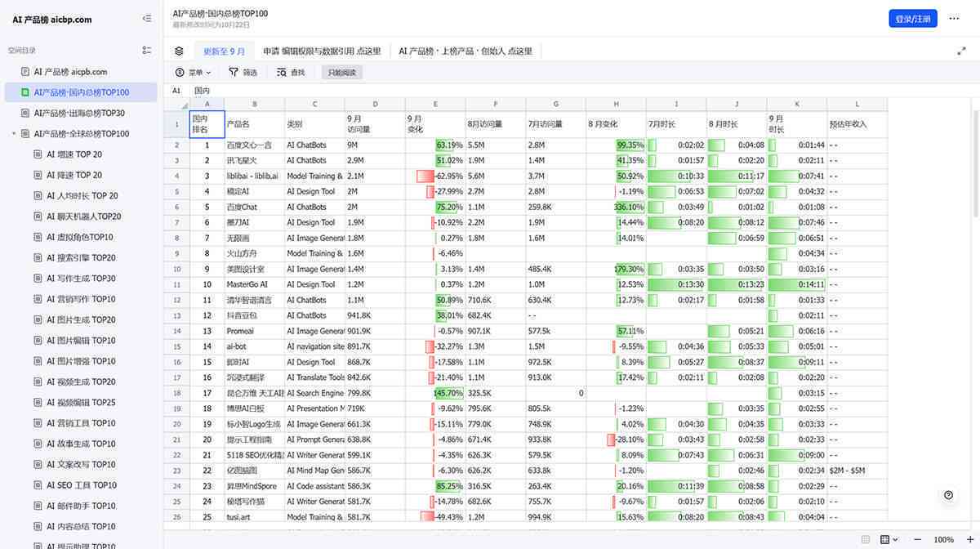Open AI 营销写作 TOP10 page
The width and height of the screenshot is (980, 549).
pyautogui.click(x=81, y=299)
